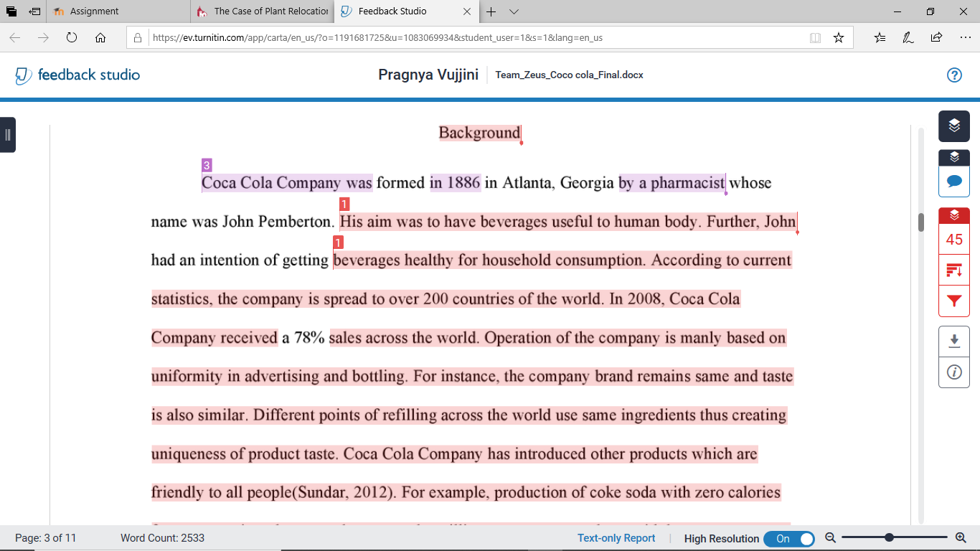The width and height of the screenshot is (980, 551).
Task: Click the Background heading
Action: [480, 133]
